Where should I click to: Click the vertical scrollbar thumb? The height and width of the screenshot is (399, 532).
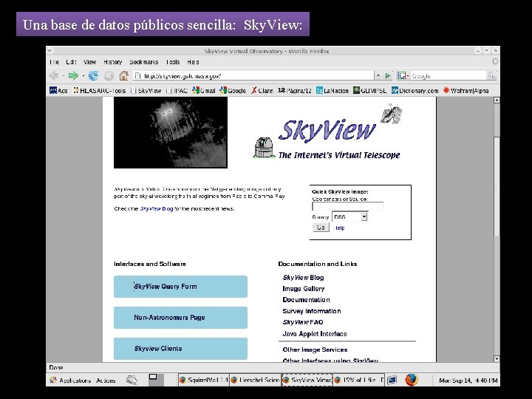497,187
